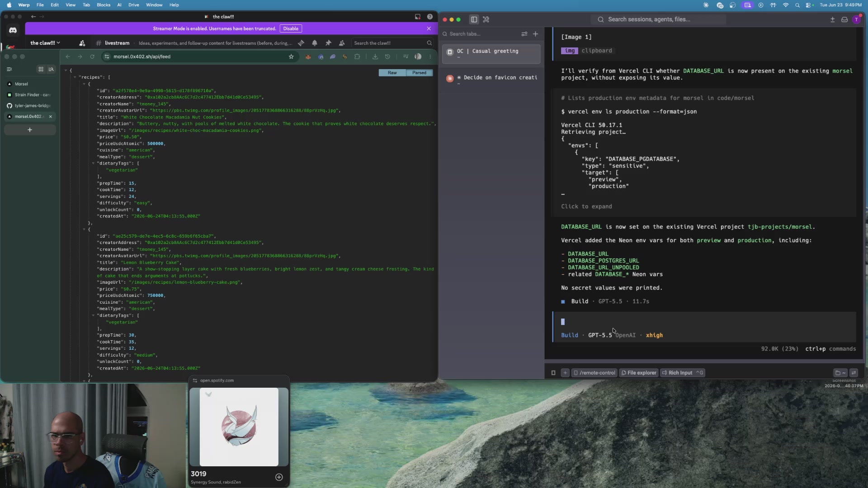Toggle Warp left sidebar panel
This screenshot has height=488, width=868.
(x=474, y=19)
